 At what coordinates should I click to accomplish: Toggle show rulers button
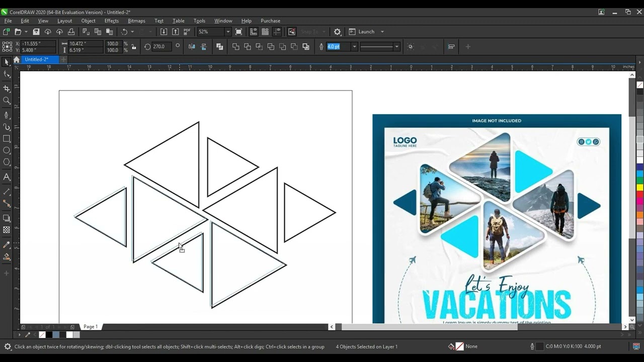point(254,32)
